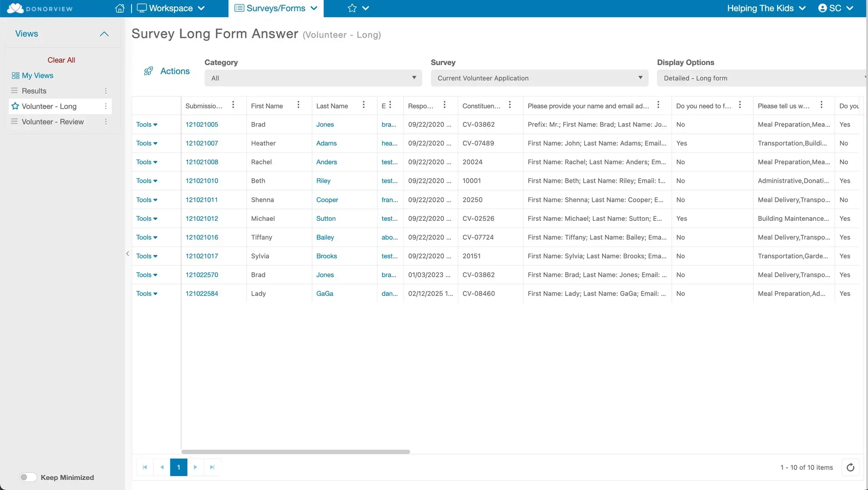This screenshot has width=868, height=490.
Task: Click the Actions rocket icon
Action: [148, 71]
